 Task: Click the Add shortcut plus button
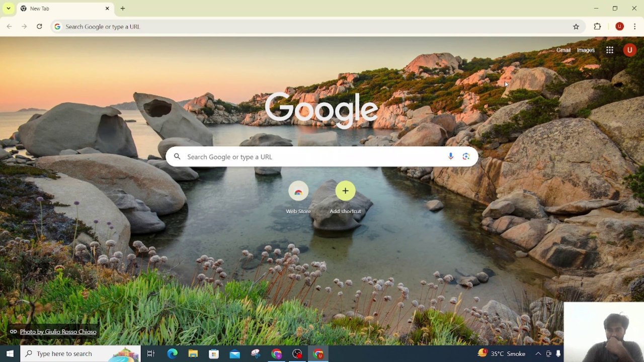point(345,191)
